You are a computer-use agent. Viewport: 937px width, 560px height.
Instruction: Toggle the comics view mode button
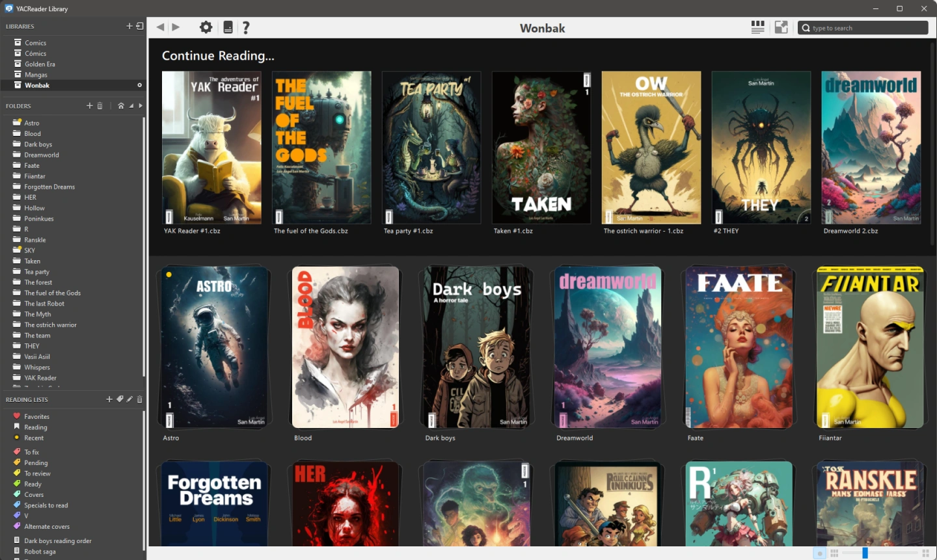[757, 27]
